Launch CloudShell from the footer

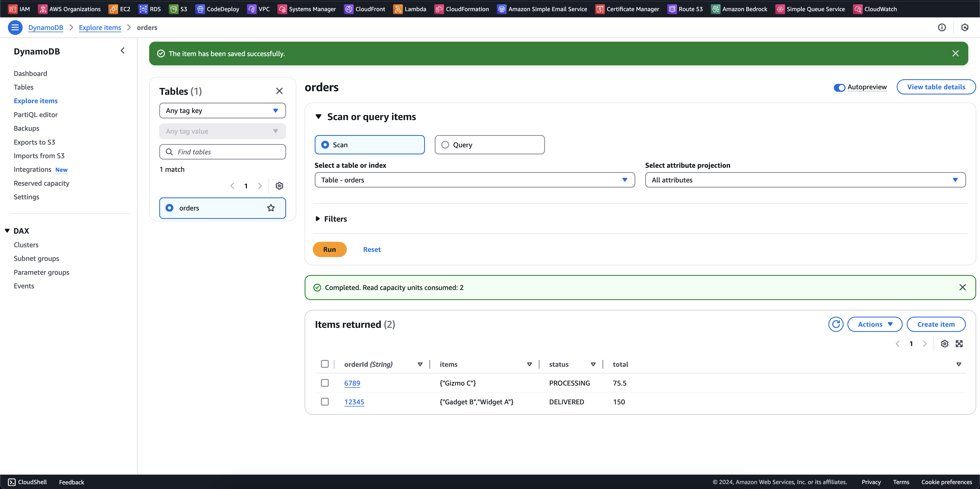click(x=27, y=482)
